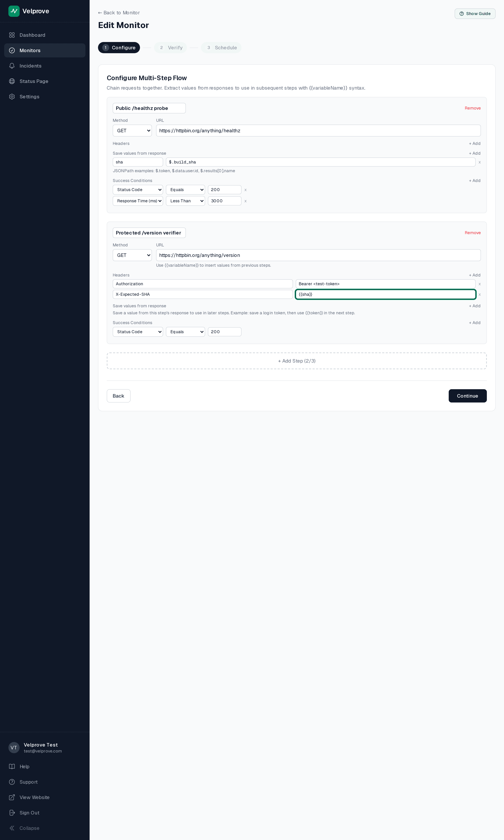
Task: Open Support question mark icon
Action: 12,782
